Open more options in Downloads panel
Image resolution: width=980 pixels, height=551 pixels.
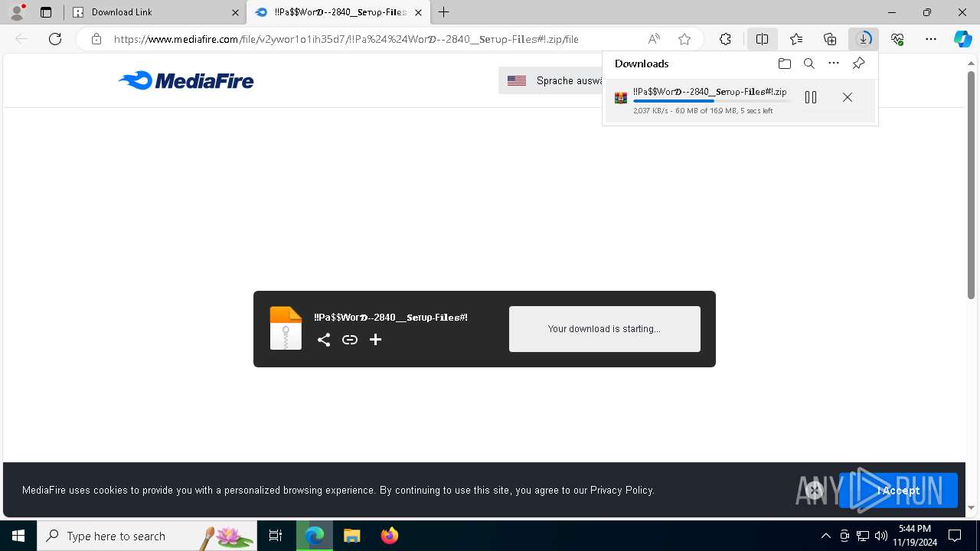pyautogui.click(x=834, y=64)
